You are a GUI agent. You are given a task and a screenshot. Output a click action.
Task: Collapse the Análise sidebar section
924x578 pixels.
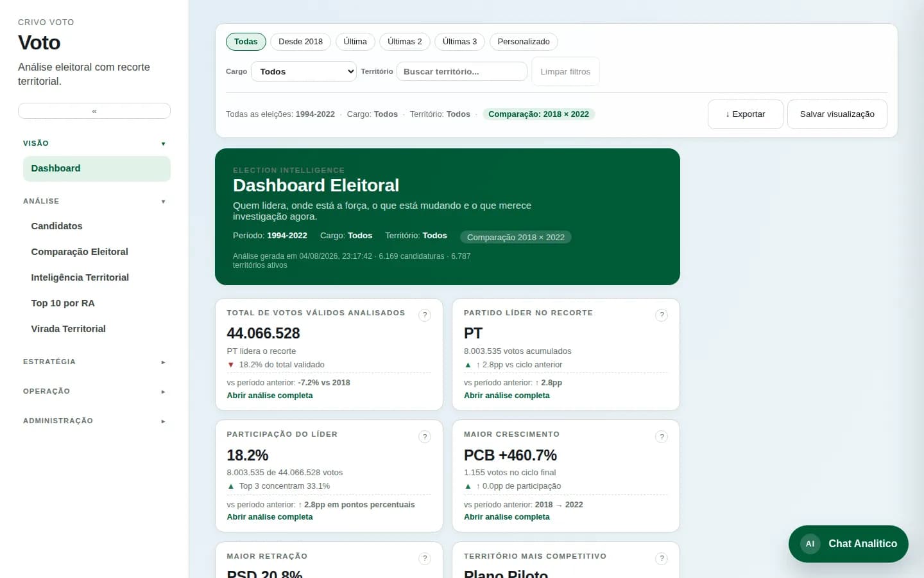click(94, 201)
